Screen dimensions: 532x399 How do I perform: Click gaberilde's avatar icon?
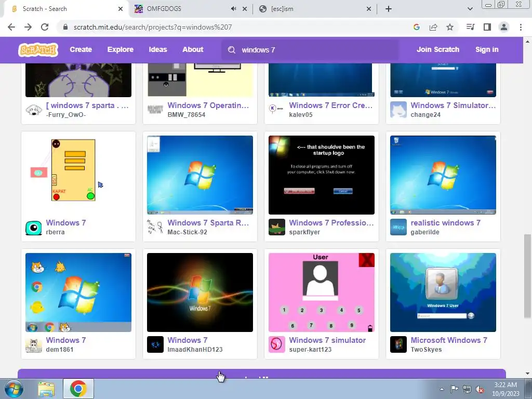(x=398, y=228)
